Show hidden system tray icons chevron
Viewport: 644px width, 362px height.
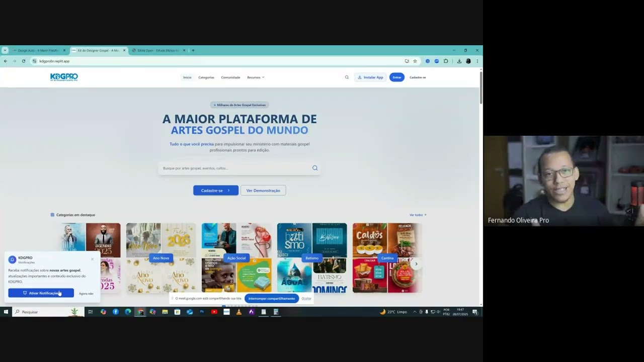click(x=415, y=312)
